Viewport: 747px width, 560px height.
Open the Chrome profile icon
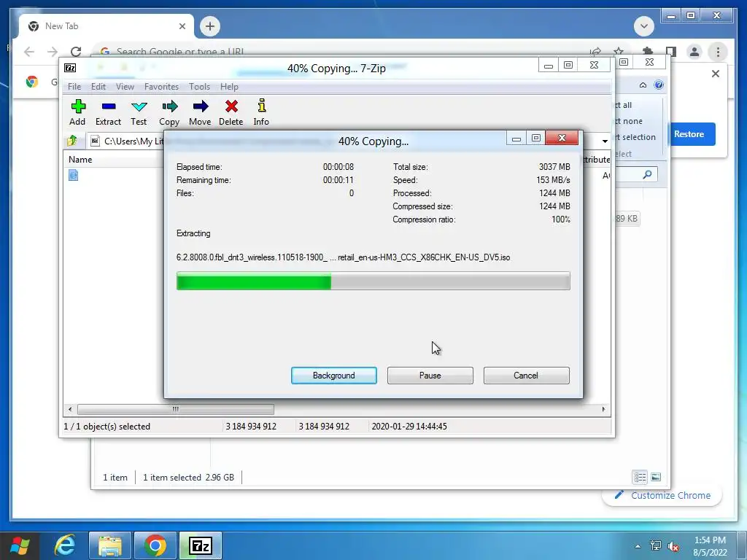694,52
